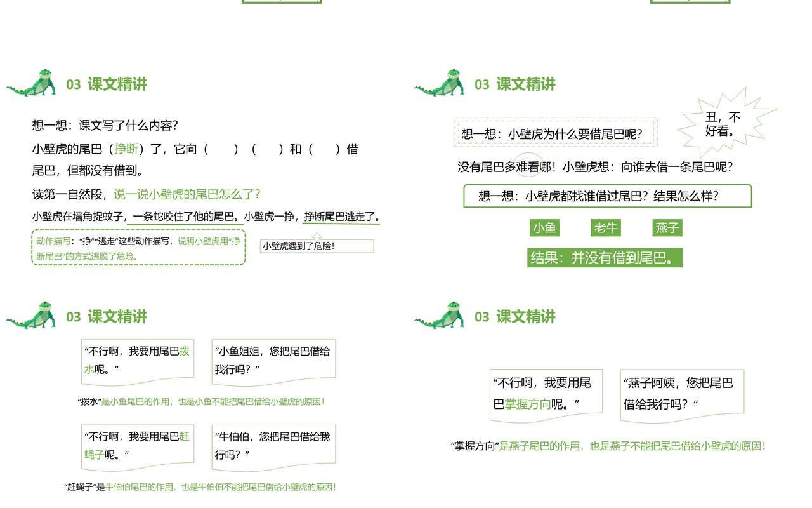The height and width of the screenshot is (508, 812).
Task: Click the '结果：并没有借到尾巴。' banner
Action: pos(605,258)
